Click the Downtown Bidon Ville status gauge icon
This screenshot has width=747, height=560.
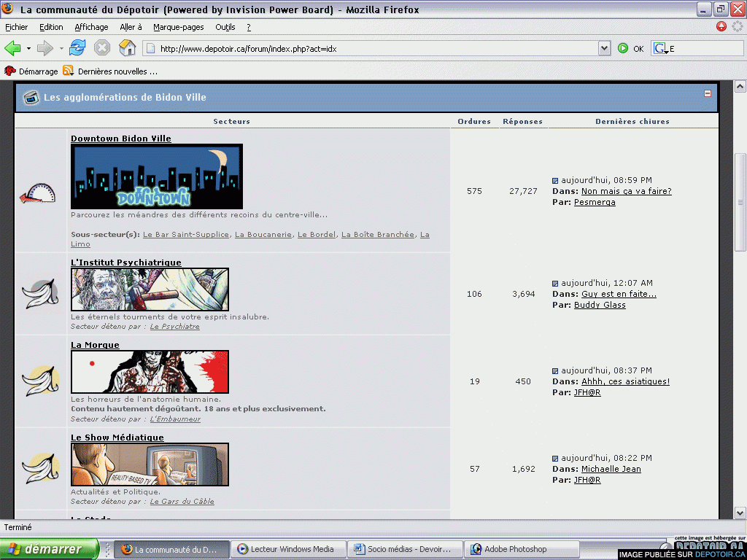(x=38, y=192)
